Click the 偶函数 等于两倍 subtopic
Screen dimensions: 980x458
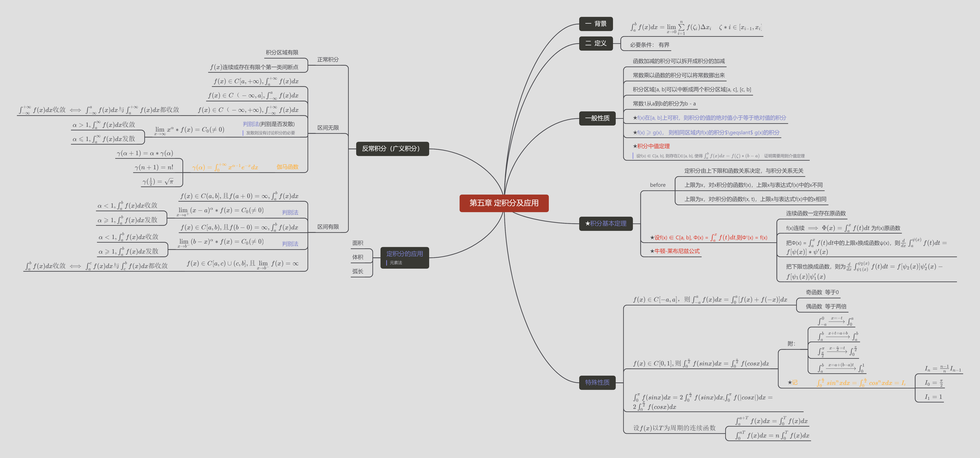(x=826, y=306)
